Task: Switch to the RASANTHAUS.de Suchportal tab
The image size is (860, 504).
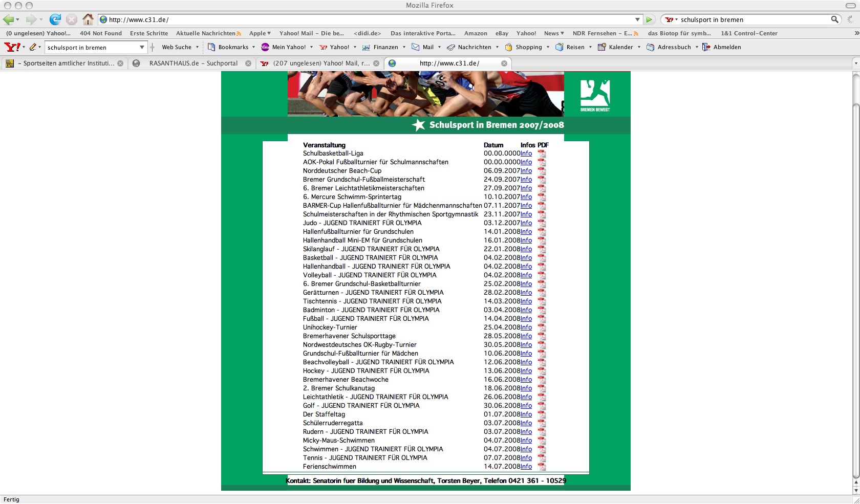Action: 193,63
